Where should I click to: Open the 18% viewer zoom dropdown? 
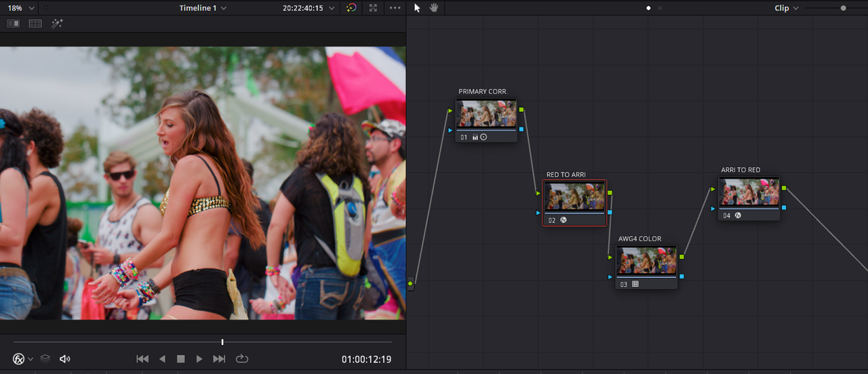point(20,8)
